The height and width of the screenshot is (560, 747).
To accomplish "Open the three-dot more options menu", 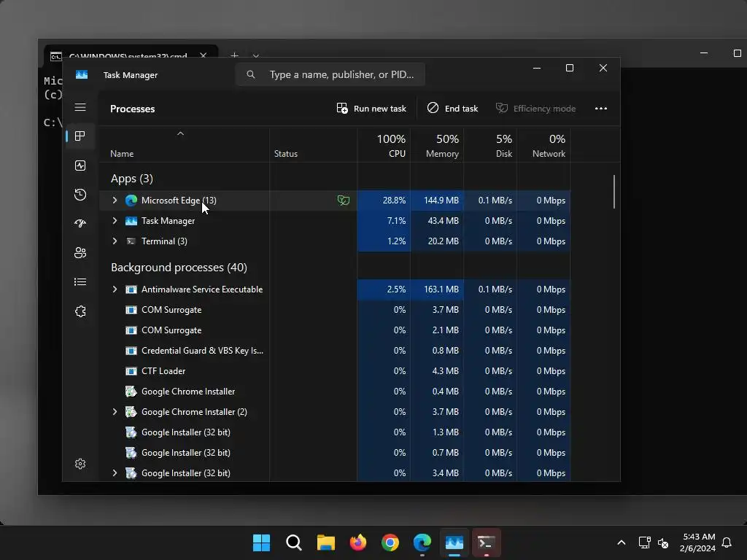I will [601, 109].
